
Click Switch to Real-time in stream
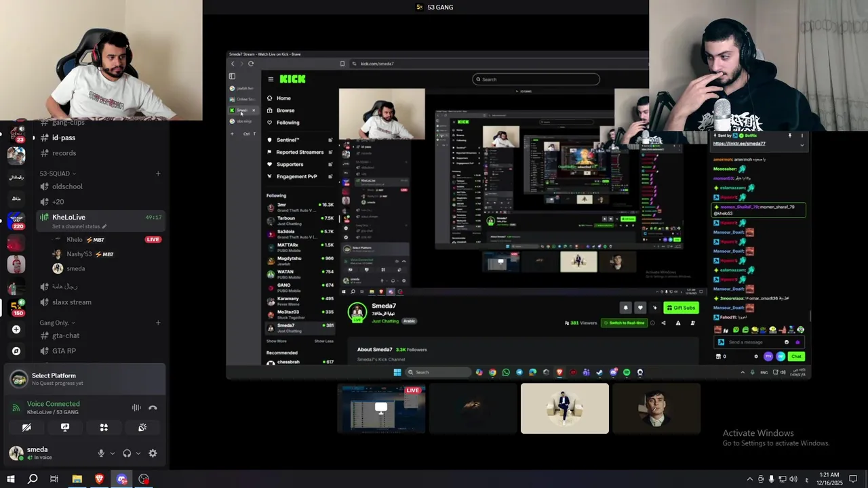click(623, 323)
